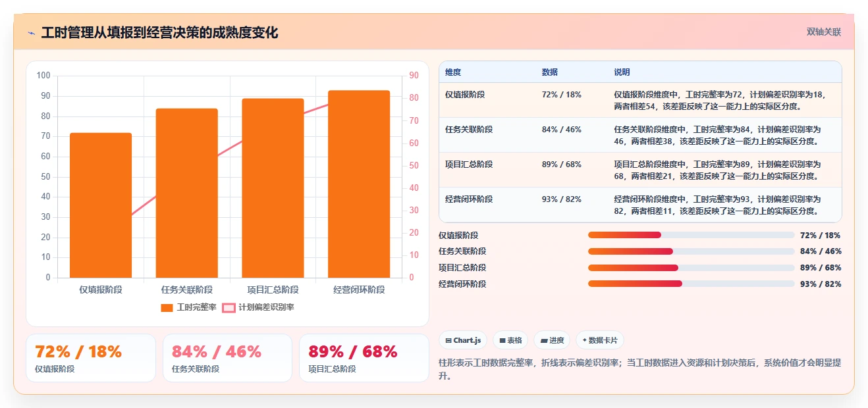868x408 pixels.
Task: Click the orange 工时完整率 legend swatch
Action: pyautogui.click(x=167, y=307)
